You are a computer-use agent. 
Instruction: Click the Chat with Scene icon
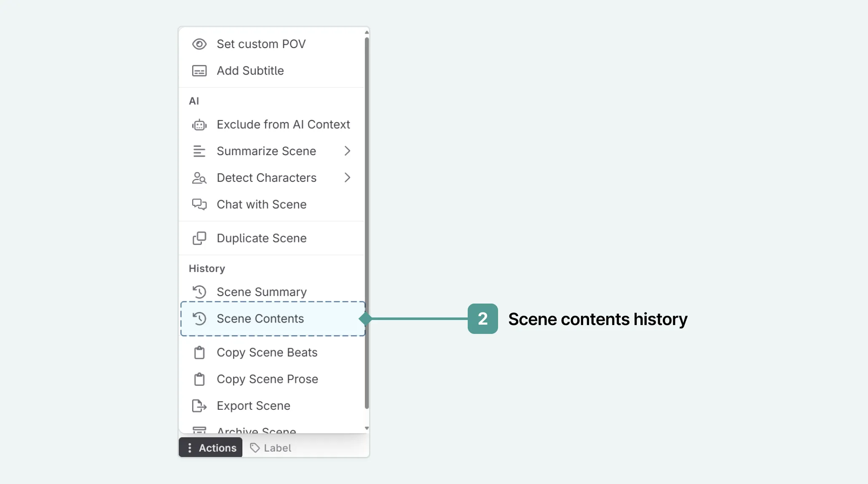coord(199,204)
